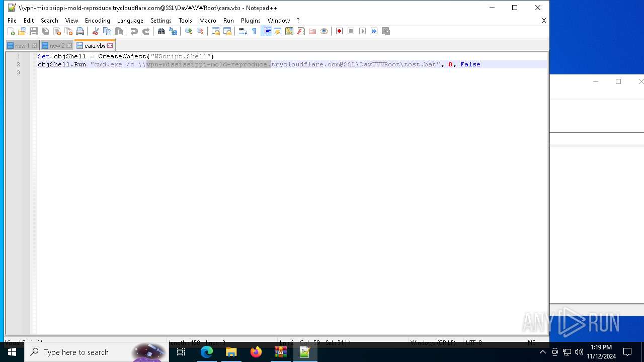
Task: Toggle synchronize horizontal scrolling icon
Action: [227, 31]
